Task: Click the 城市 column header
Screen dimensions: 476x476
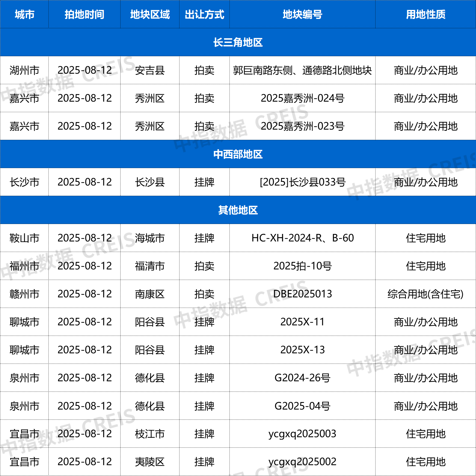Action: tap(24, 14)
